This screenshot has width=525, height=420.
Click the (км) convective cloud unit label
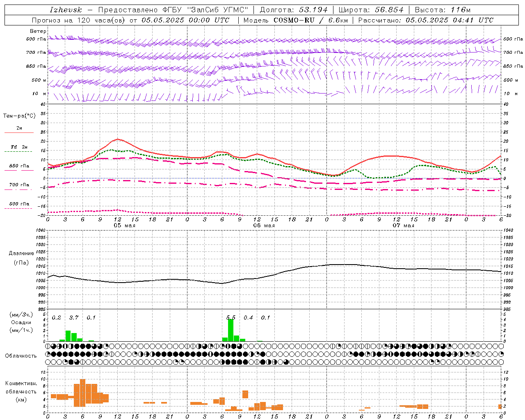(21, 399)
